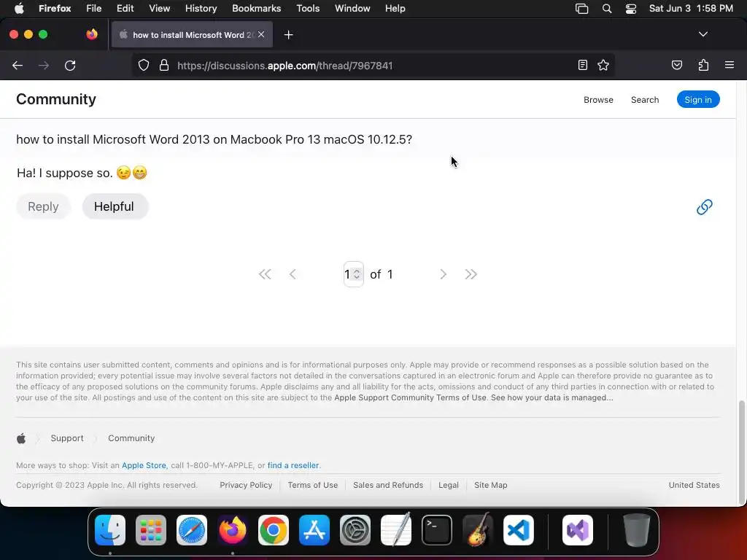Viewport: 747px width, 560px height.
Task: Open the File menu
Action: coord(94,9)
